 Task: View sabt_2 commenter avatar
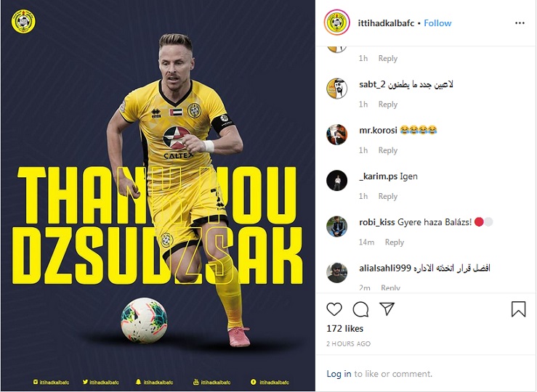pos(336,89)
